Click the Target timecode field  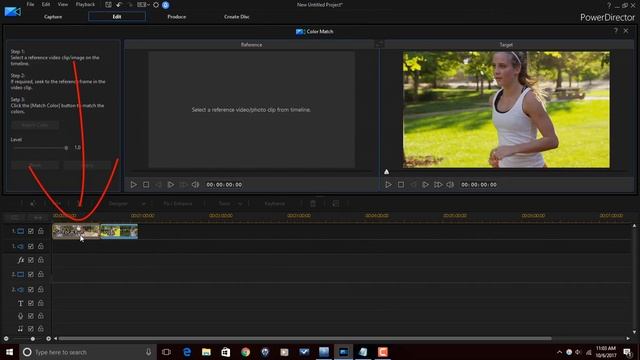coord(479,184)
